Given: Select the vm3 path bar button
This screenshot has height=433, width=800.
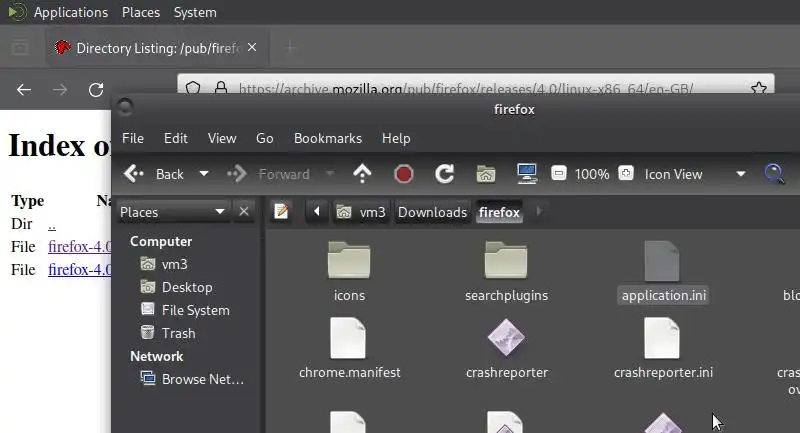Looking at the screenshot, I should 361,212.
